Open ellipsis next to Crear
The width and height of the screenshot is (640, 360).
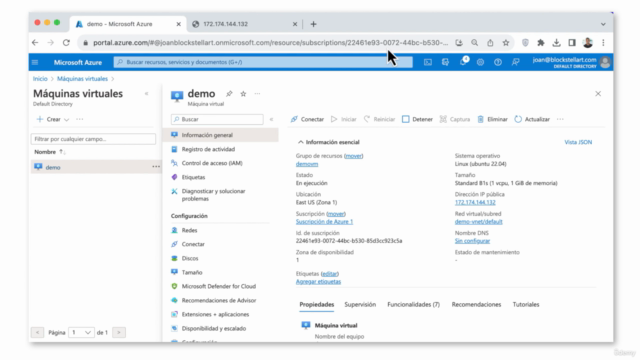[x=80, y=119]
